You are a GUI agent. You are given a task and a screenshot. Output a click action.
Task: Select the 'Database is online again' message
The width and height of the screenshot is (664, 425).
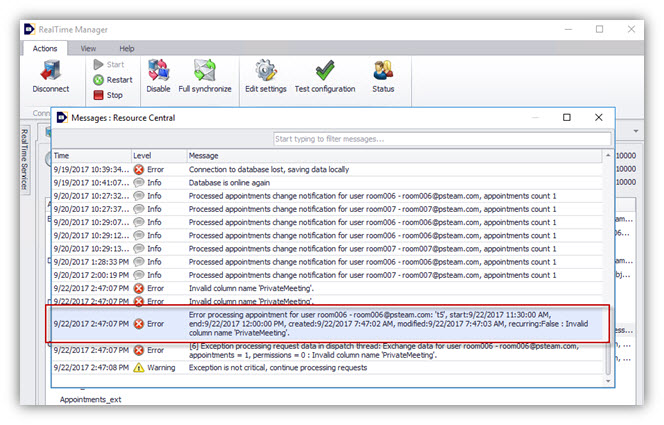coord(229,183)
